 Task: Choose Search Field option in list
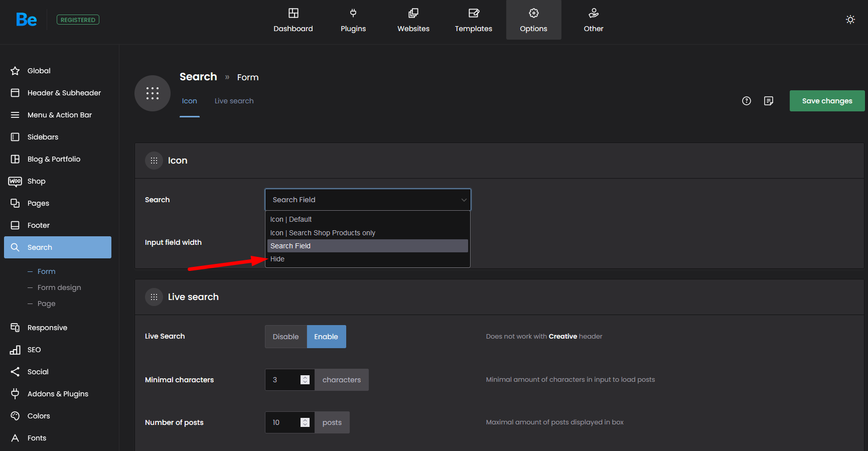click(x=368, y=246)
